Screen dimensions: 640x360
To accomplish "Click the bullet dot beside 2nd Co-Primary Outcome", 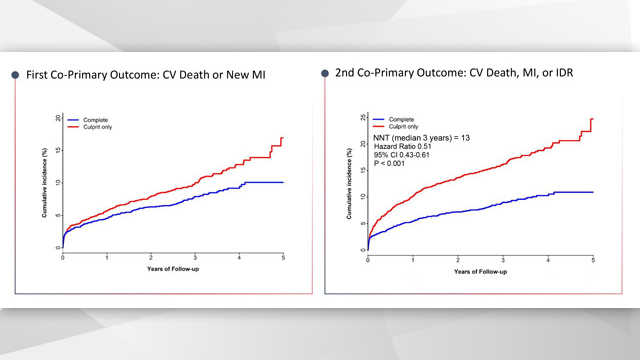I will pos(325,73).
